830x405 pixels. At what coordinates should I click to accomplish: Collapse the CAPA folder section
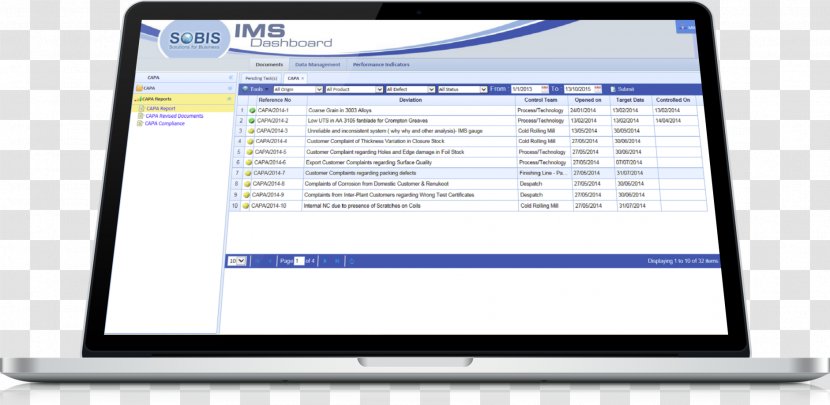pyautogui.click(x=230, y=88)
